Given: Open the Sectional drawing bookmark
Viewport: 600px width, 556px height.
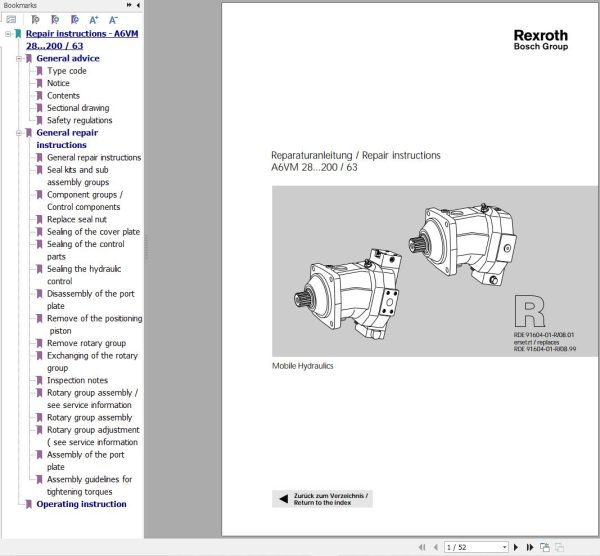Looking at the screenshot, I should [78, 108].
